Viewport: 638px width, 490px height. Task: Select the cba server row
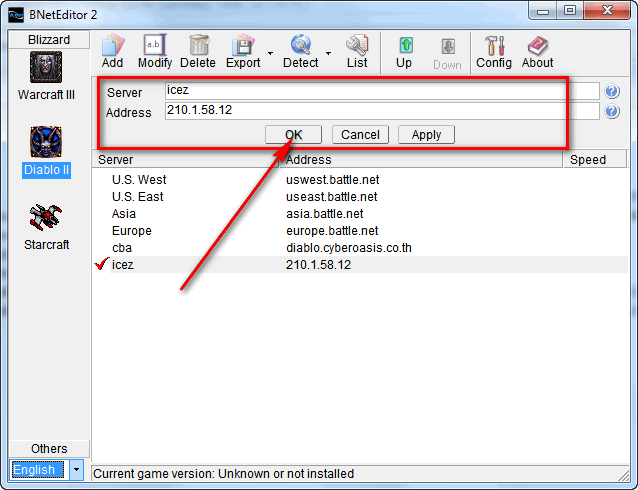coord(360,248)
